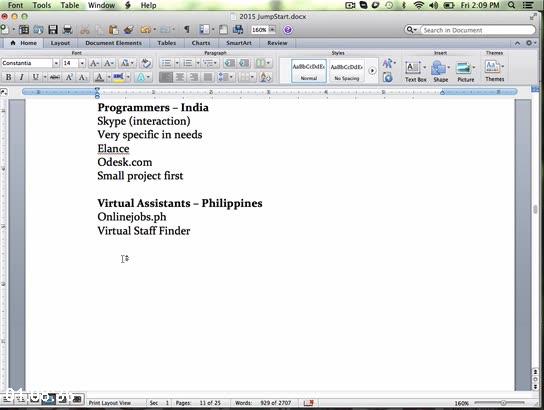This screenshot has height=410, width=544.
Task: Click the Shrink Font icon
Action: click(109, 63)
